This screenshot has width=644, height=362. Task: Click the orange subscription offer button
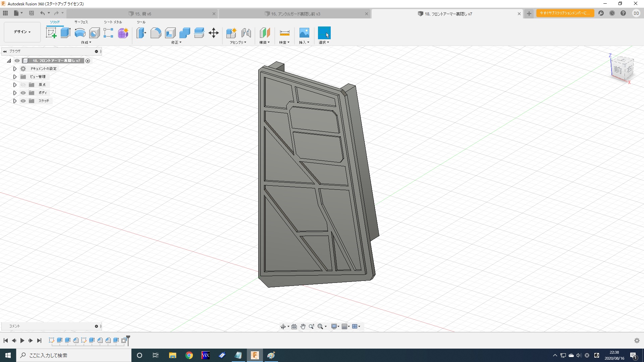coord(565,13)
